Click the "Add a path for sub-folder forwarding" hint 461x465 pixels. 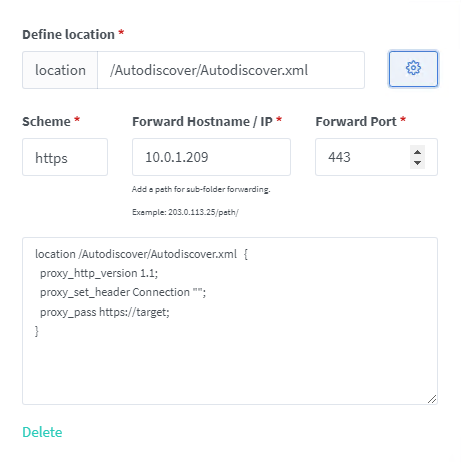pyautogui.click(x=201, y=190)
